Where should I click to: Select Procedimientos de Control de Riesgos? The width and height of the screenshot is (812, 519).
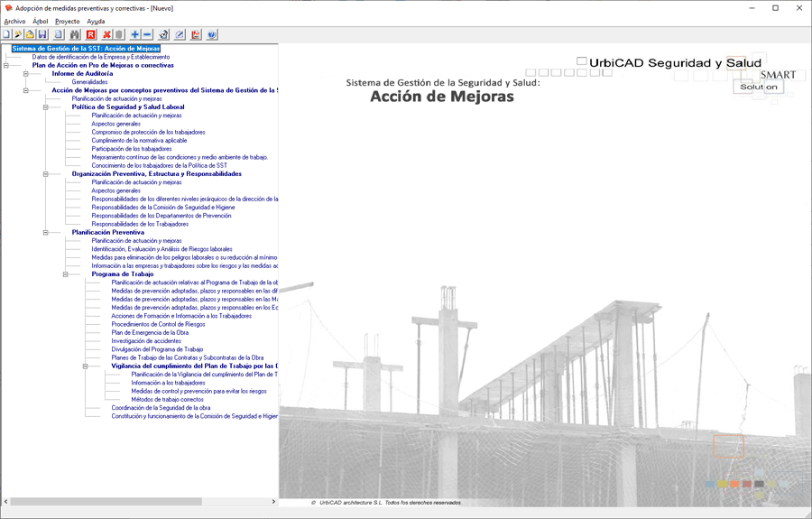coord(158,324)
